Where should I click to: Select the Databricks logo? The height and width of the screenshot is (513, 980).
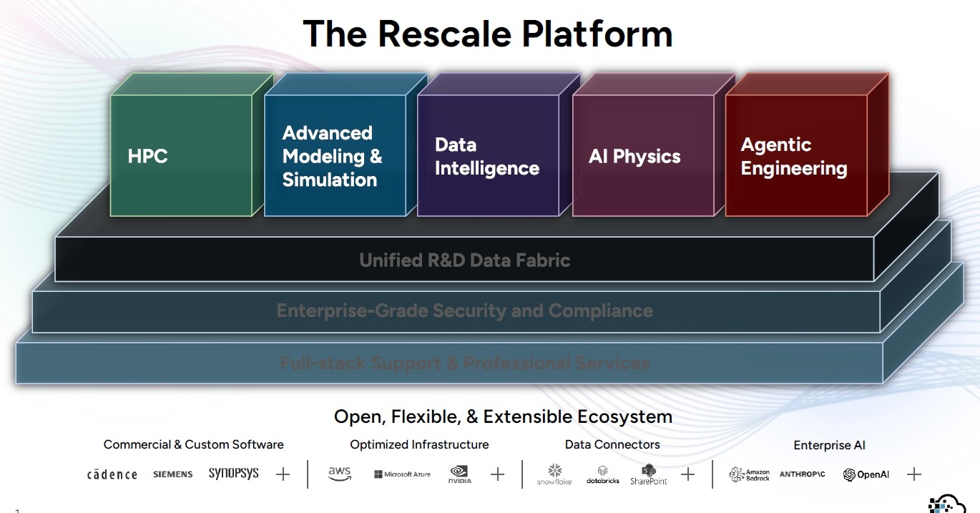point(602,475)
